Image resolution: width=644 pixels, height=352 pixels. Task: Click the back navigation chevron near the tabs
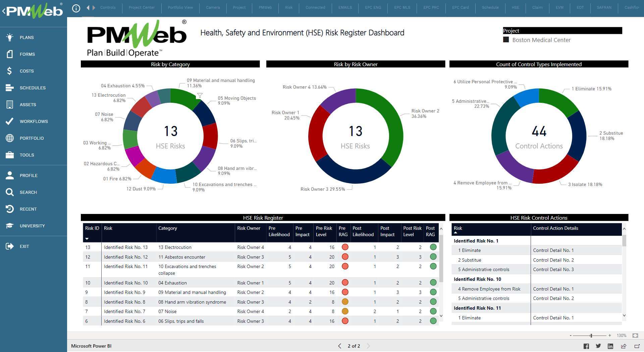88,7
